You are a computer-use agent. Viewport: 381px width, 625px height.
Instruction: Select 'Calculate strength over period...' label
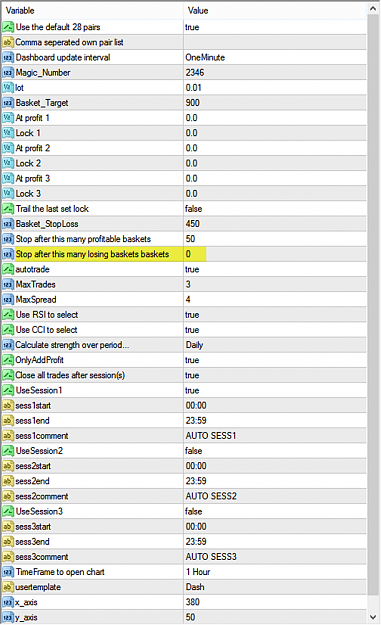(72, 345)
